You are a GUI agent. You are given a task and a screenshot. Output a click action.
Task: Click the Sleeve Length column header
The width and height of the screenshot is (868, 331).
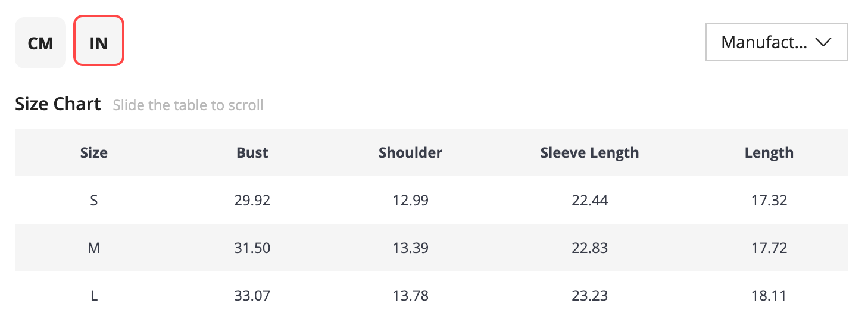point(590,153)
